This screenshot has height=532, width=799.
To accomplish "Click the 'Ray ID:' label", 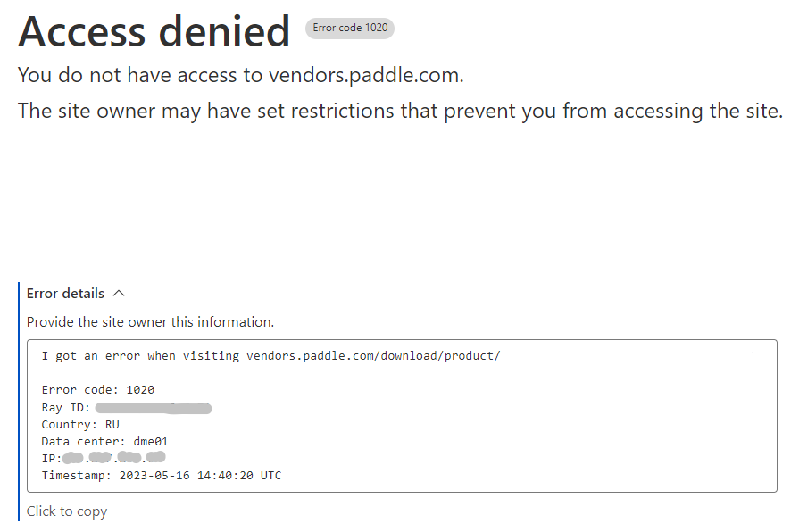I will (x=66, y=408).
